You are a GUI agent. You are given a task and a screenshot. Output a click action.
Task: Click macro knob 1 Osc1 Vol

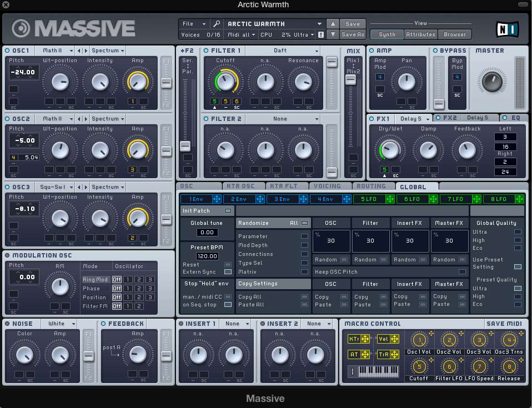point(419,340)
